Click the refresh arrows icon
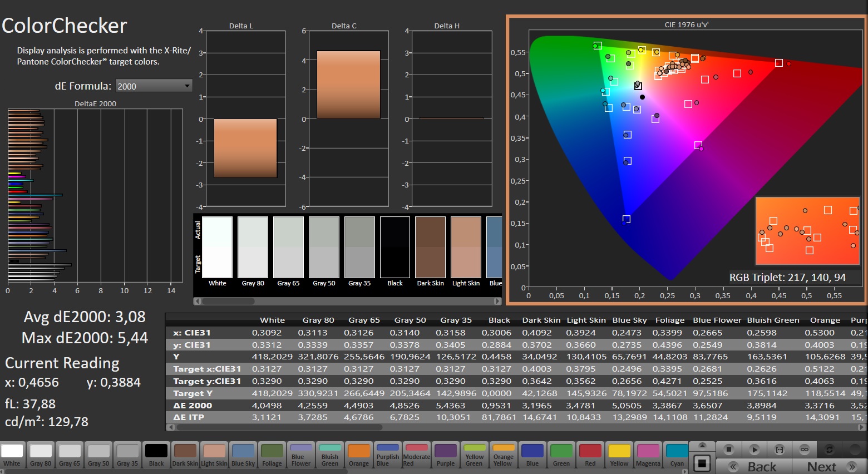Screen dimensions: 868x474 pyautogui.click(x=830, y=449)
